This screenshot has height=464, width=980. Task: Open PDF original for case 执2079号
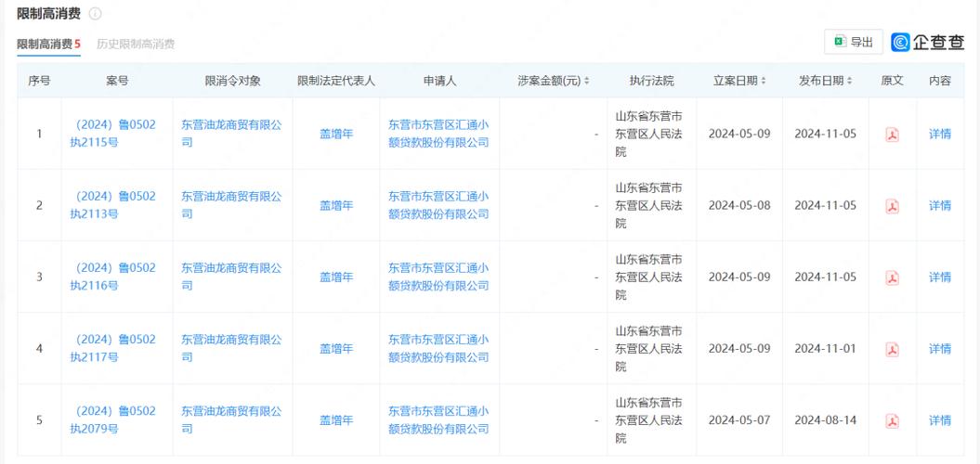[x=892, y=421]
